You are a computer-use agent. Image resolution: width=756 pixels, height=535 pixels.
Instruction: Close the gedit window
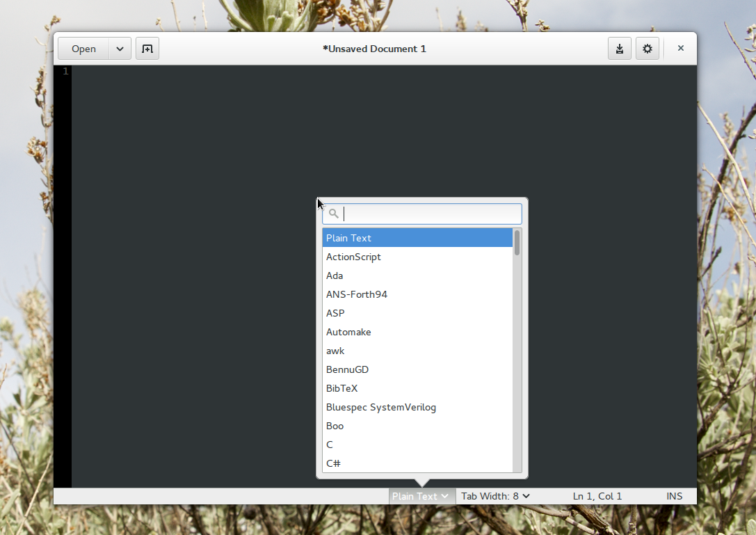pos(680,49)
